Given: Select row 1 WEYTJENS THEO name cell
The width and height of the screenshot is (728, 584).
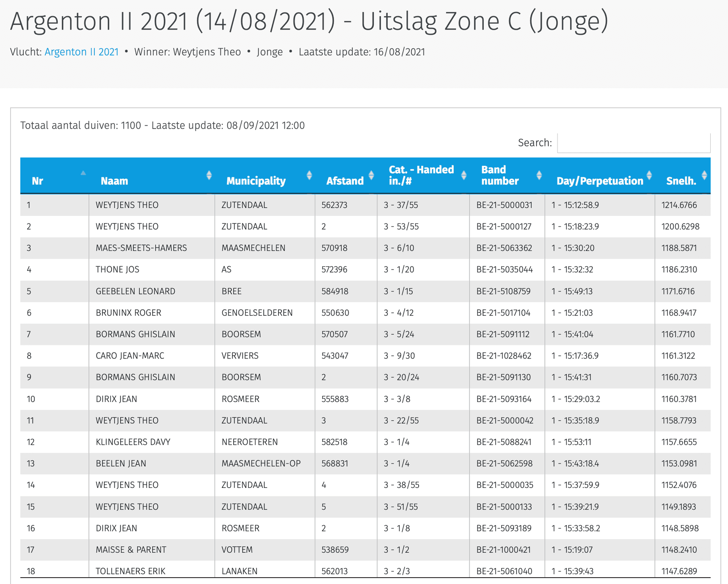Looking at the screenshot, I should 127,205.
